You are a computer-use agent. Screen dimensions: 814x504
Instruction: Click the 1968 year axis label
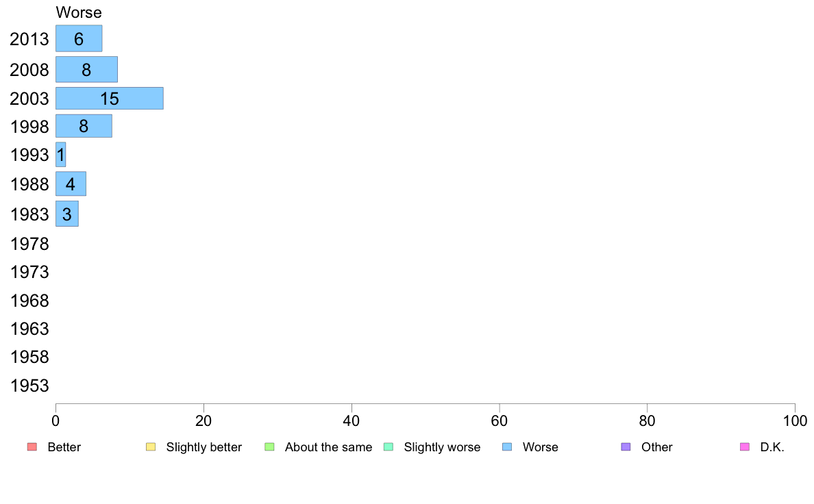(29, 301)
